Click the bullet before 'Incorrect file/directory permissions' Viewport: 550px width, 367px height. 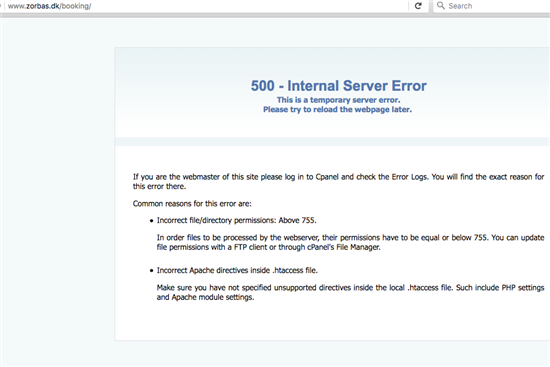click(x=152, y=221)
